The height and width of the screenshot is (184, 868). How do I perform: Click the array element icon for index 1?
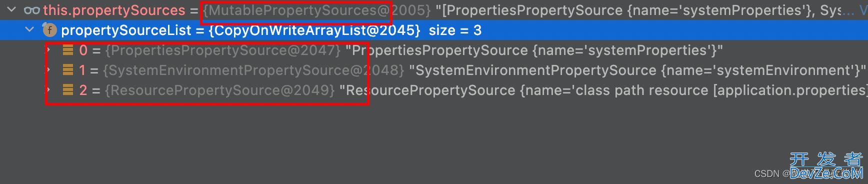[x=68, y=70]
